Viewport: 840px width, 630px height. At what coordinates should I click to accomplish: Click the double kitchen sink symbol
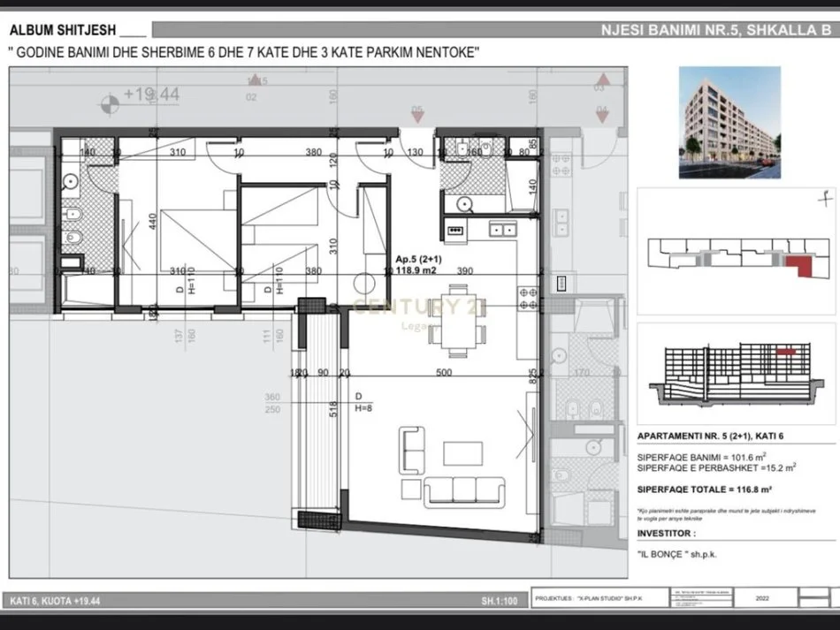pos(503,230)
